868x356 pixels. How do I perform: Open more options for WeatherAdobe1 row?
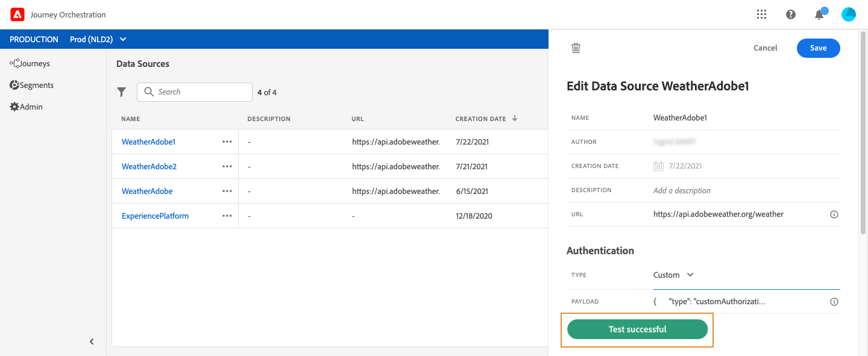[227, 142]
